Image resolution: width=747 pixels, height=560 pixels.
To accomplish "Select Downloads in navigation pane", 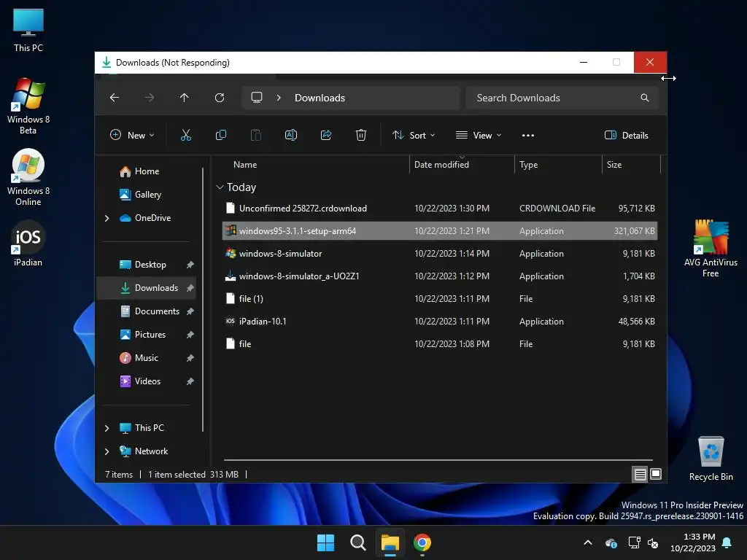I will [147, 288].
